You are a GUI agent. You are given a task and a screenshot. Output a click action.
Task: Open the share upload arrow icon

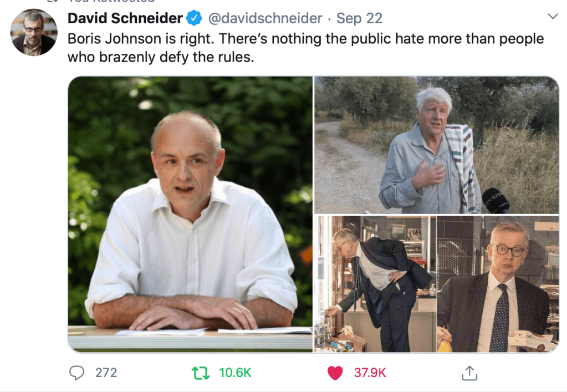pyautogui.click(x=469, y=373)
